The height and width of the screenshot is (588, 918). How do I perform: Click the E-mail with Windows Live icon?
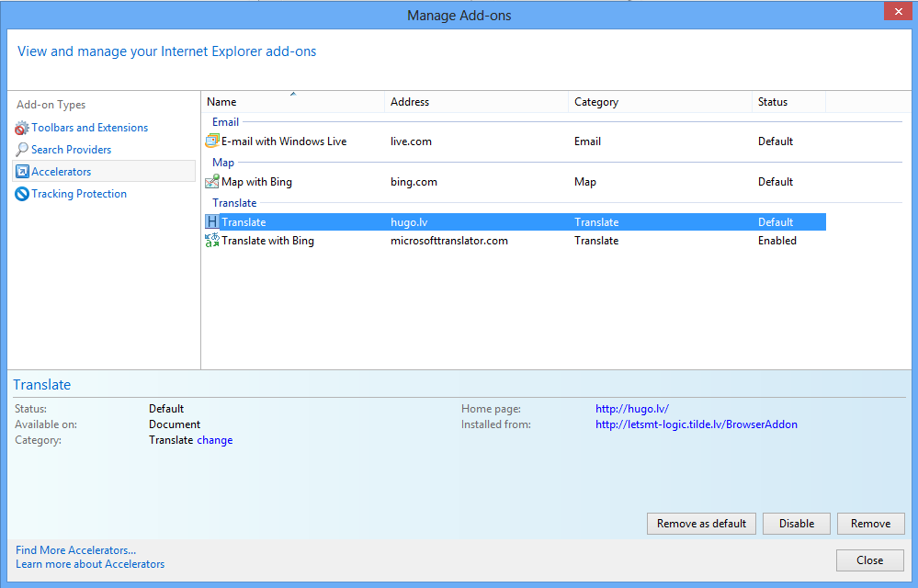212,141
